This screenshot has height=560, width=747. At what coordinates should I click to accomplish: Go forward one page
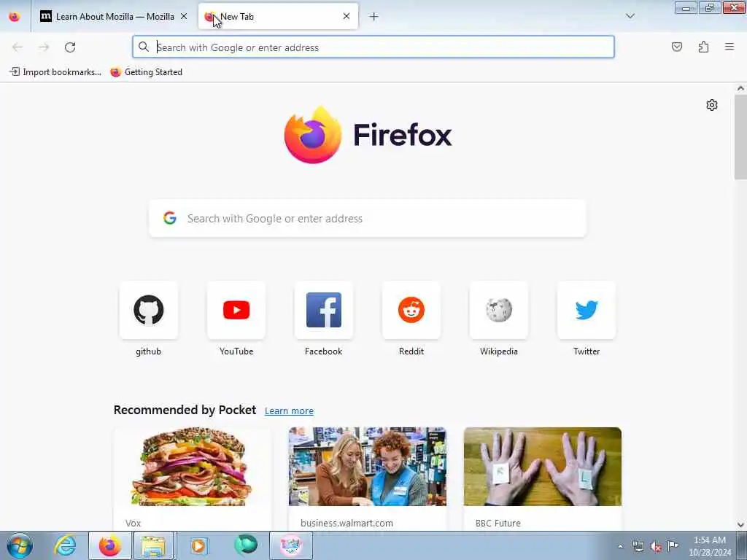click(x=44, y=47)
